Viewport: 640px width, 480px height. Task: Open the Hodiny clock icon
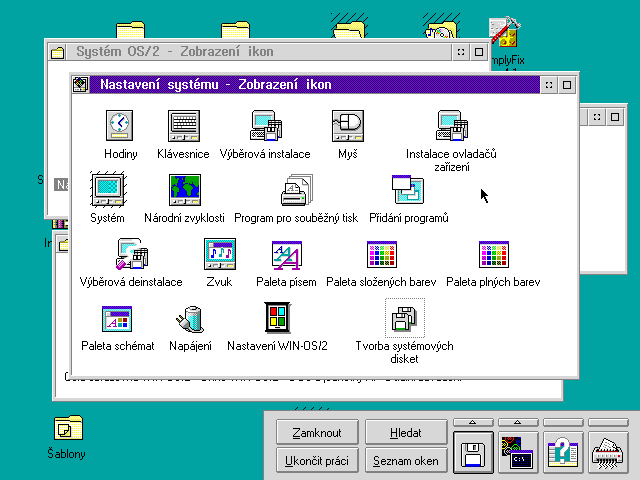coord(119,125)
